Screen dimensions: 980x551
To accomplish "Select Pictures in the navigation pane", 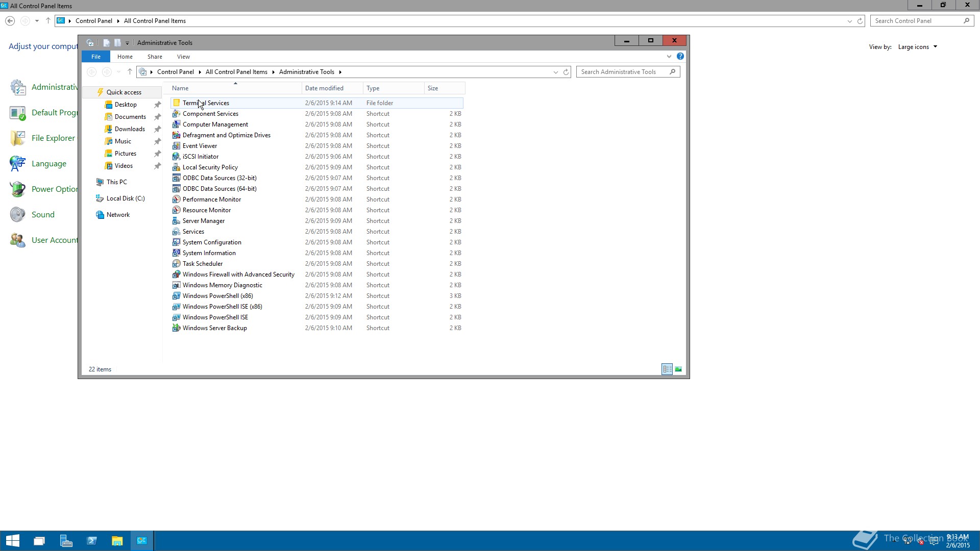I will [126, 154].
